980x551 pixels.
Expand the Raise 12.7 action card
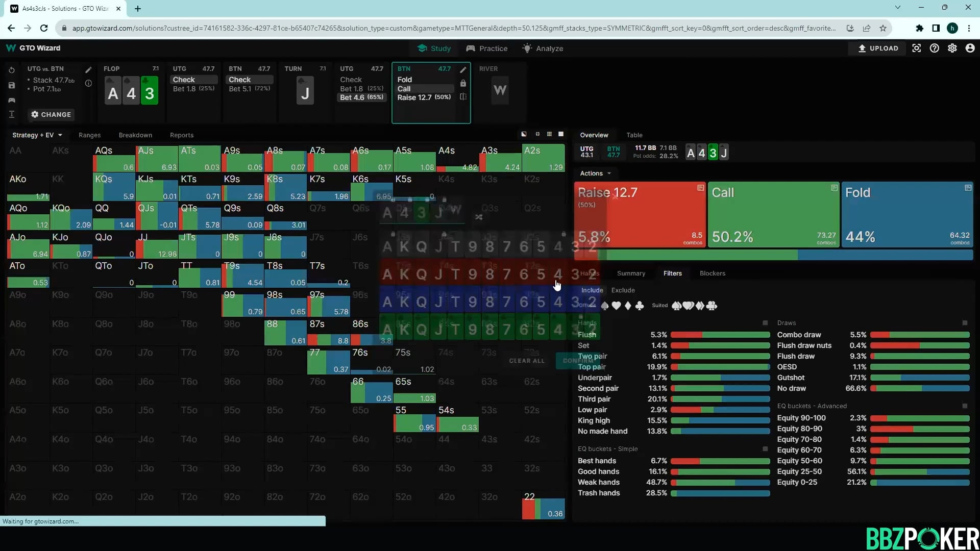700,188
